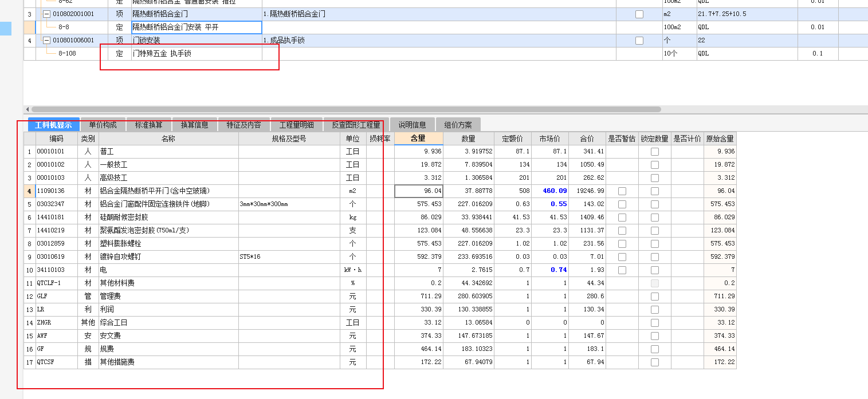Screen dimensions: 868x399
Task: Select the 规费 name cell
Action: [168, 349]
